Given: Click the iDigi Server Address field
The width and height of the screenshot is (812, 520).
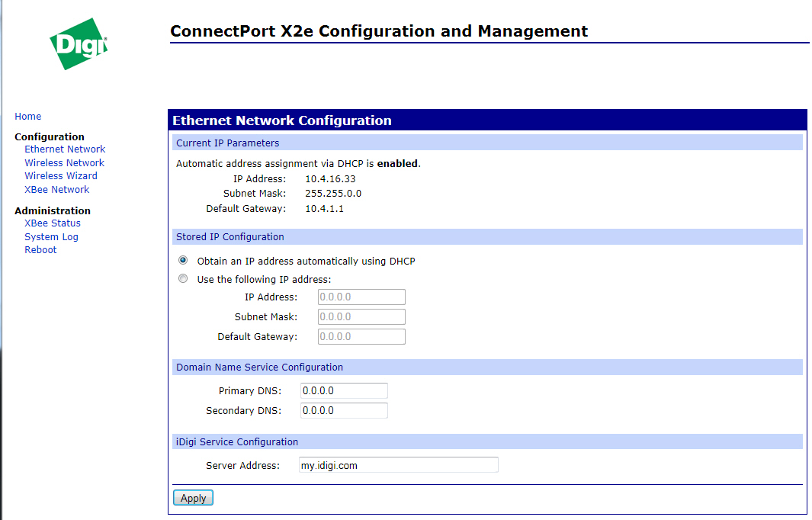Looking at the screenshot, I should click(398, 465).
